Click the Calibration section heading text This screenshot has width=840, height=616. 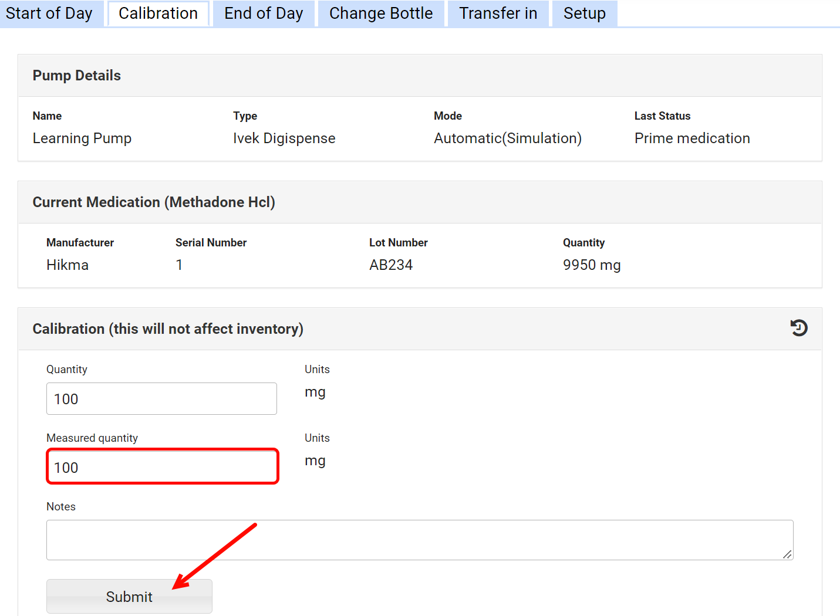(168, 329)
